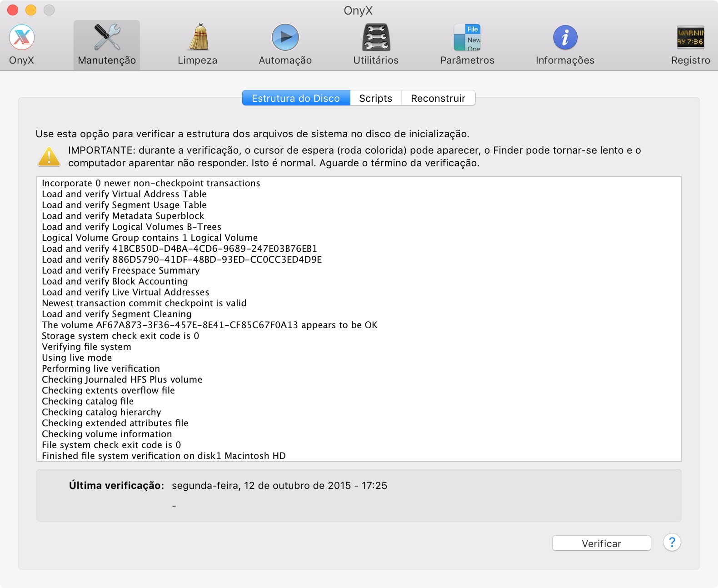Select line 'Logical Volume Group contains 1 Logical Volume'
Image resolution: width=718 pixels, height=588 pixels.
(x=150, y=238)
